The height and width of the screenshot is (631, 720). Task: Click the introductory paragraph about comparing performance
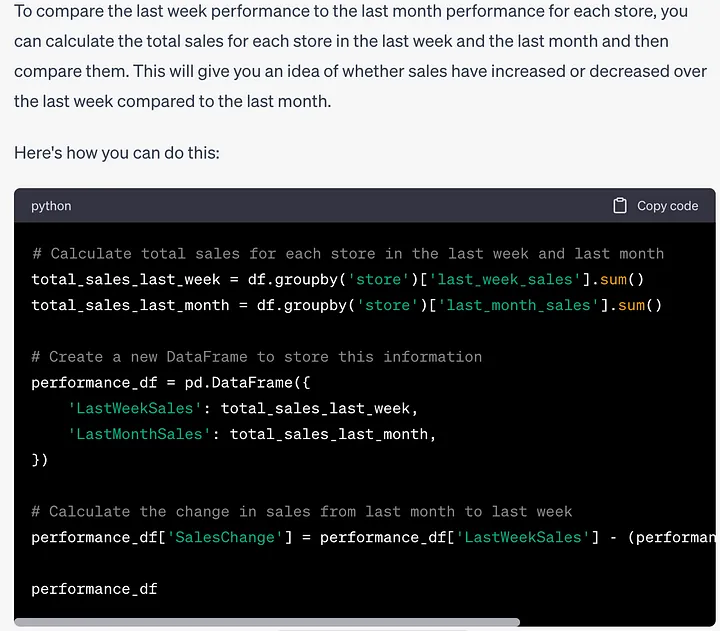pos(360,56)
